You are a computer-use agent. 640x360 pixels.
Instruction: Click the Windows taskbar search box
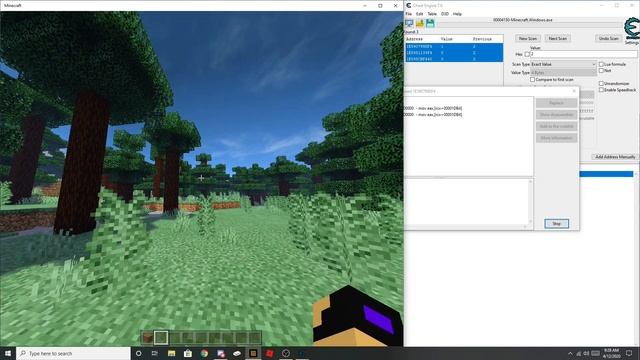(x=73, y=353)
